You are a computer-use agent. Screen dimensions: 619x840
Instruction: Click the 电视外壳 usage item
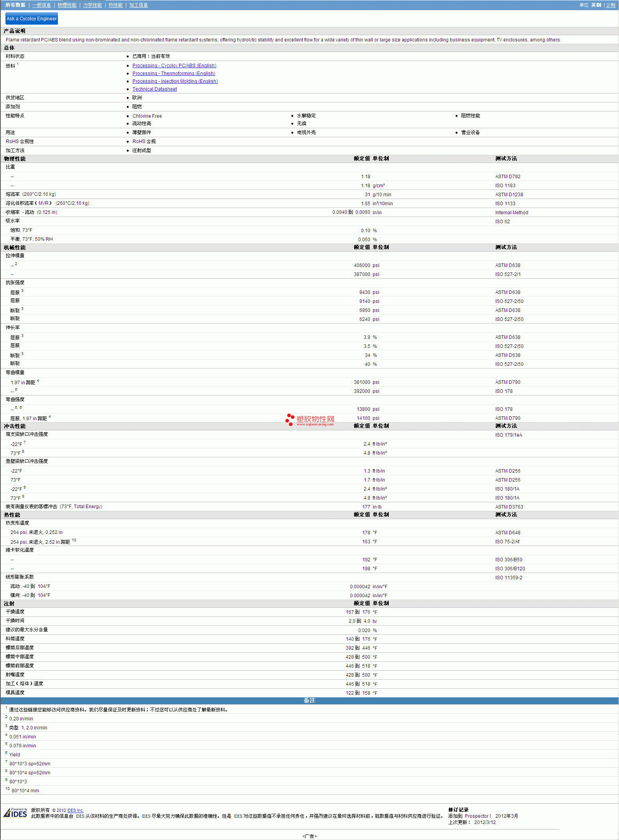point(306,133)
